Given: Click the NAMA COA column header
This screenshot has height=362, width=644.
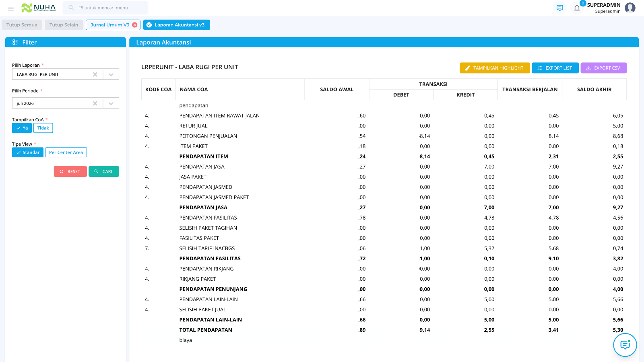Looking at the screenshot, I should tap(240, 89).
